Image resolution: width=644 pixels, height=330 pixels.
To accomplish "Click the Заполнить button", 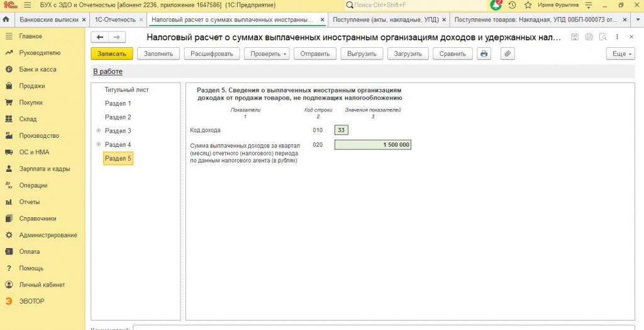I will click(x=158, y=54).
